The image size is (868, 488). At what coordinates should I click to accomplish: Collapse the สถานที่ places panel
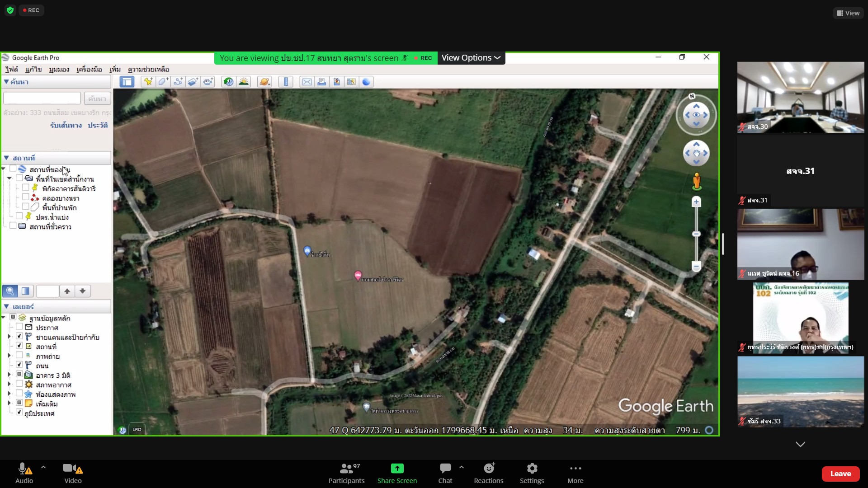pyautogui.click(x=6, y=158)
